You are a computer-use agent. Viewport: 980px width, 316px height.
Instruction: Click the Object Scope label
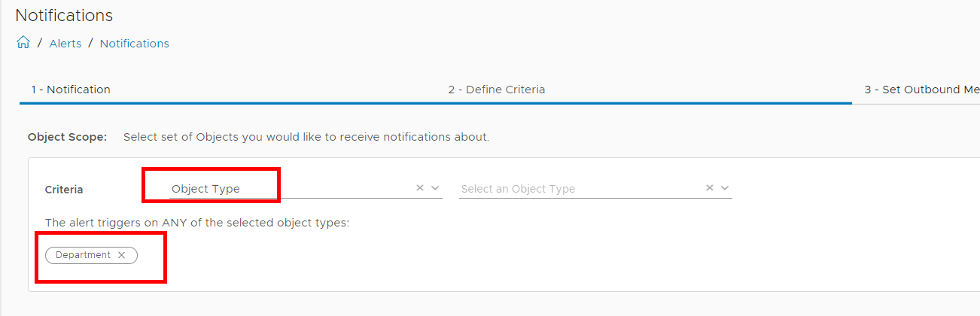coord(68,137)
